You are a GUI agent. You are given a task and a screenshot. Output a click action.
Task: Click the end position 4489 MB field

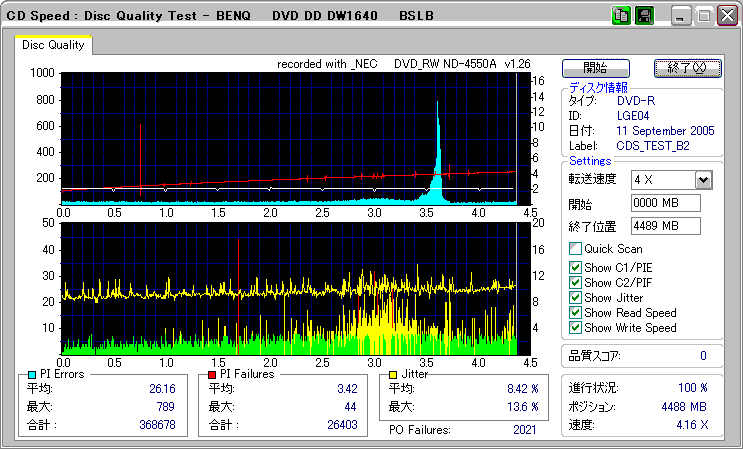(665, 226)
